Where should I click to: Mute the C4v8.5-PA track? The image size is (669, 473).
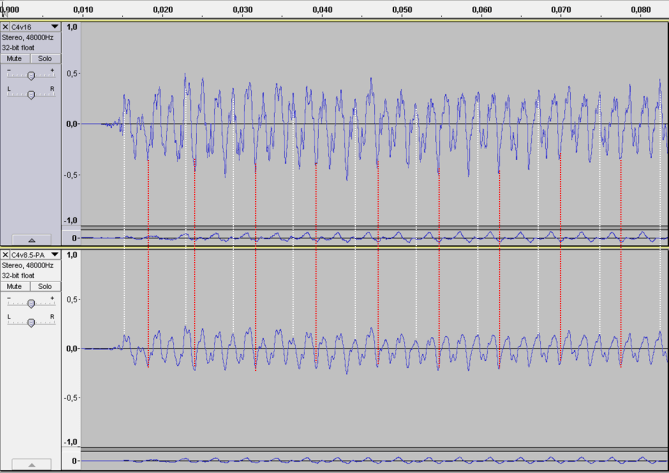15,286
